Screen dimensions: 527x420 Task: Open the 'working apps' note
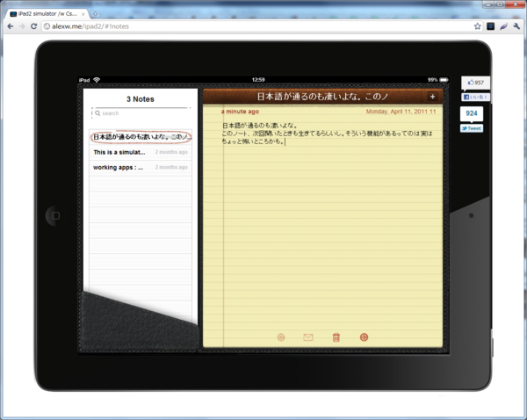click(141, 167)
